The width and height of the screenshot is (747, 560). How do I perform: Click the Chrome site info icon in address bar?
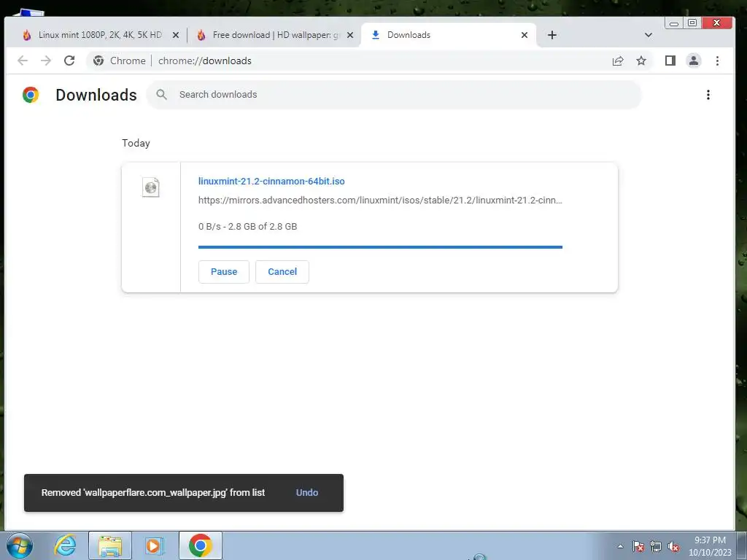pyautogui.click(x=98, y=61)
